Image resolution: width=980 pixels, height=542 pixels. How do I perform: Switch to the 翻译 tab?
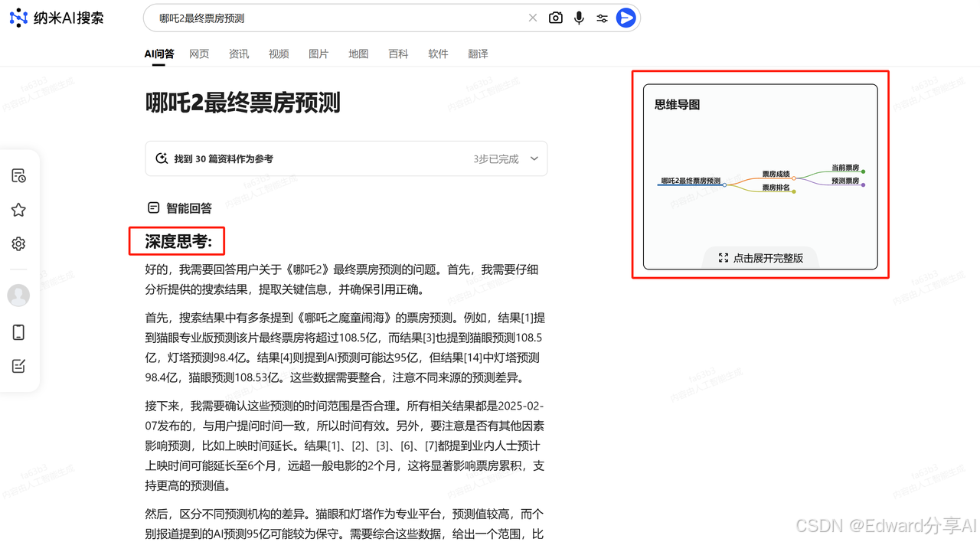pos(478,54)
